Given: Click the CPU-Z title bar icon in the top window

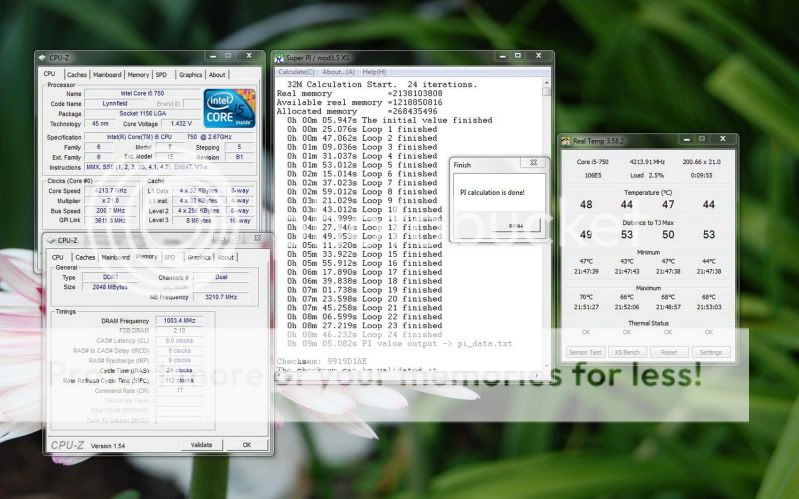Looking at the screenshot, I should [42, 58].
